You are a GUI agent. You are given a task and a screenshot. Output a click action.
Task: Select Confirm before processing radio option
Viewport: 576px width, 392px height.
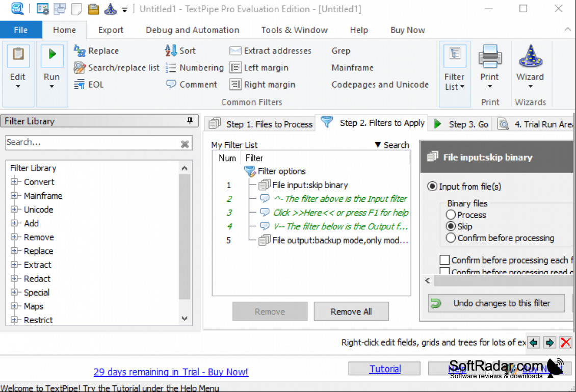451,238
